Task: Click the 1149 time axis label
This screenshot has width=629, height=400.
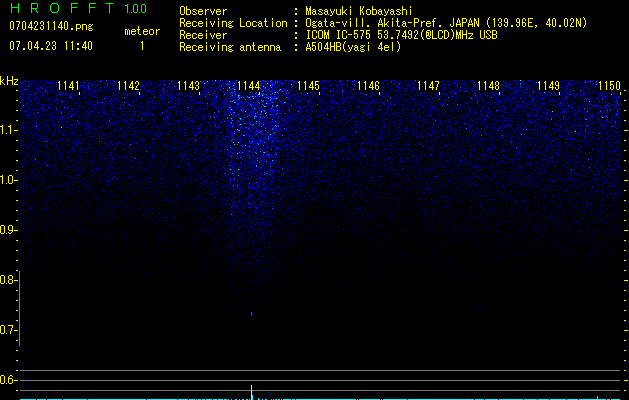Action: [x=548, y=86]
